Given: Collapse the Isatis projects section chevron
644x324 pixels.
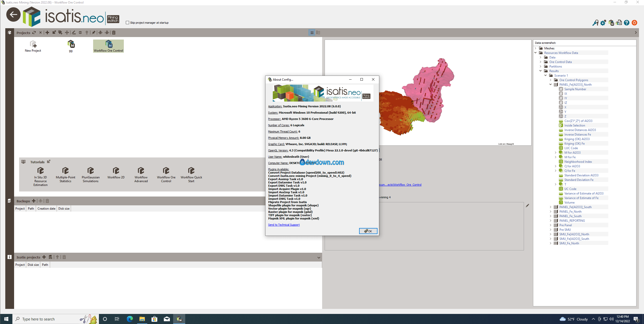Looking at the screenshot, I should pos(319,257).
